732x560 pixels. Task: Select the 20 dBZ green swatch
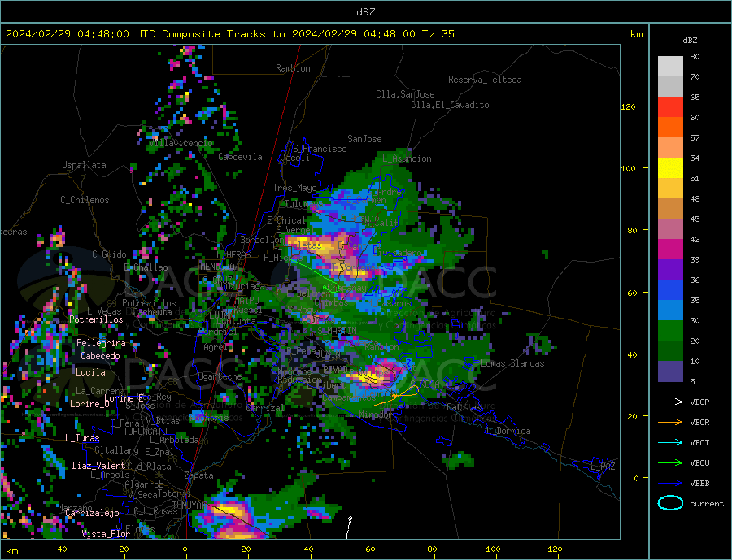tap(670, 331)
